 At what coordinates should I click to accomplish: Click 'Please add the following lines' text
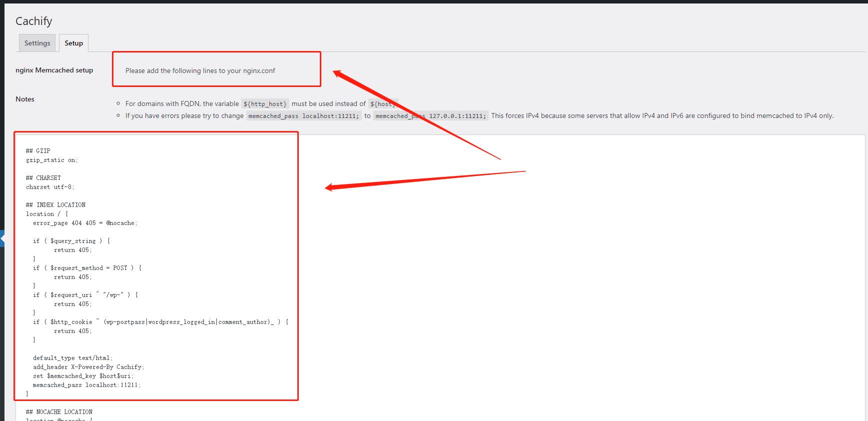(200, 70)
